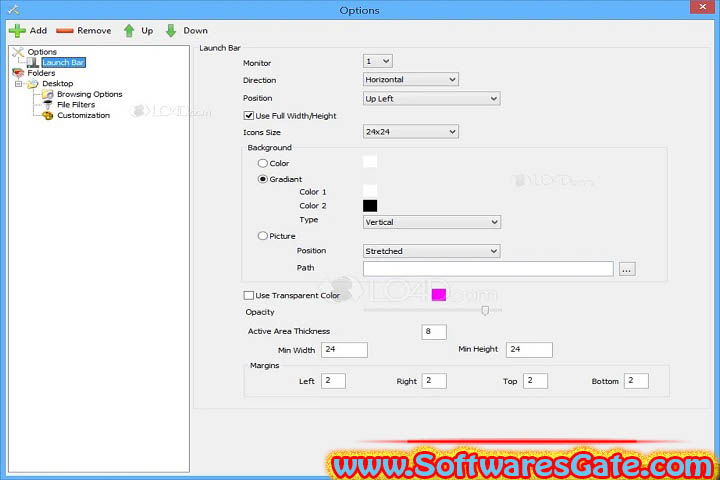This screenshot has height=480, width=720.
Task: Click the red Remove bar icon
Action: pos(65,31)
